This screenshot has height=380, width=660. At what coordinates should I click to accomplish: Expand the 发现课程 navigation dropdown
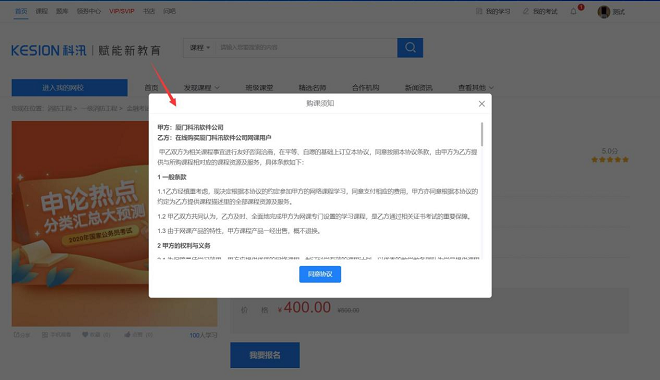pos(201,88)
